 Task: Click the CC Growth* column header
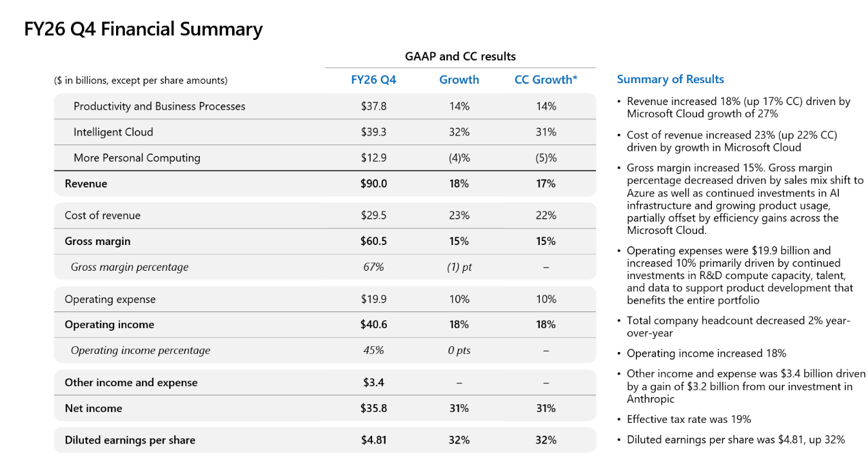(x=546, y=79)
